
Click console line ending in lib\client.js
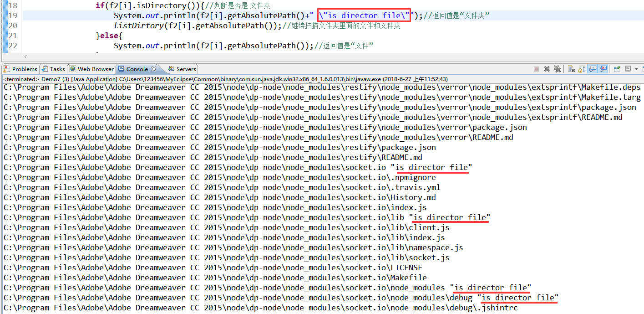point(226,227)
